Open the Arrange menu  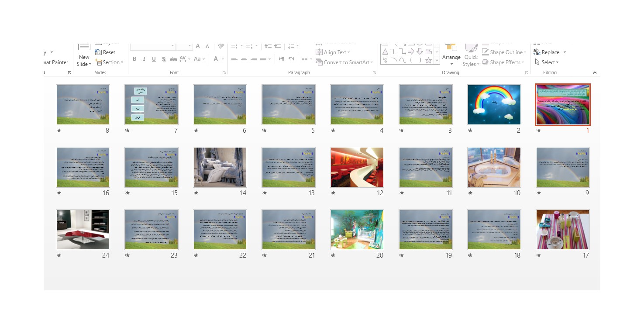tap(451, 54)
